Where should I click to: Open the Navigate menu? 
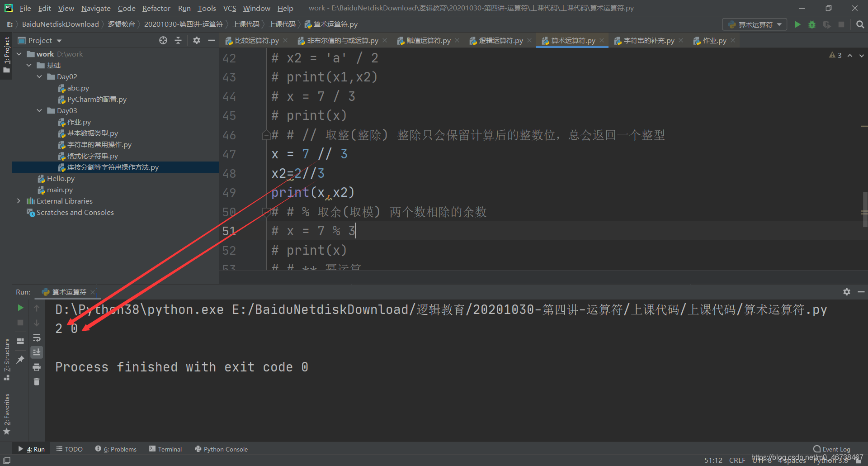96,8
